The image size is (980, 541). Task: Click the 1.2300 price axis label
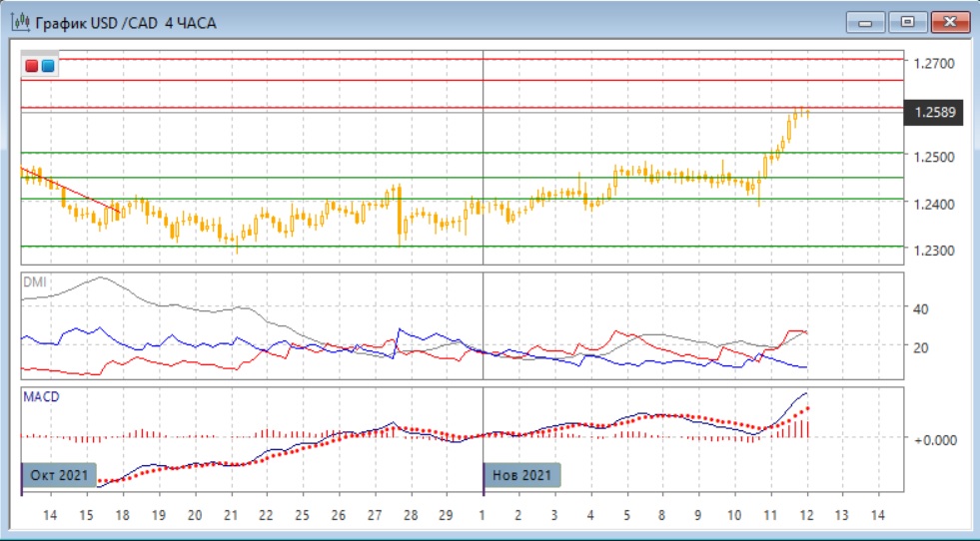(x=932, y=251)
